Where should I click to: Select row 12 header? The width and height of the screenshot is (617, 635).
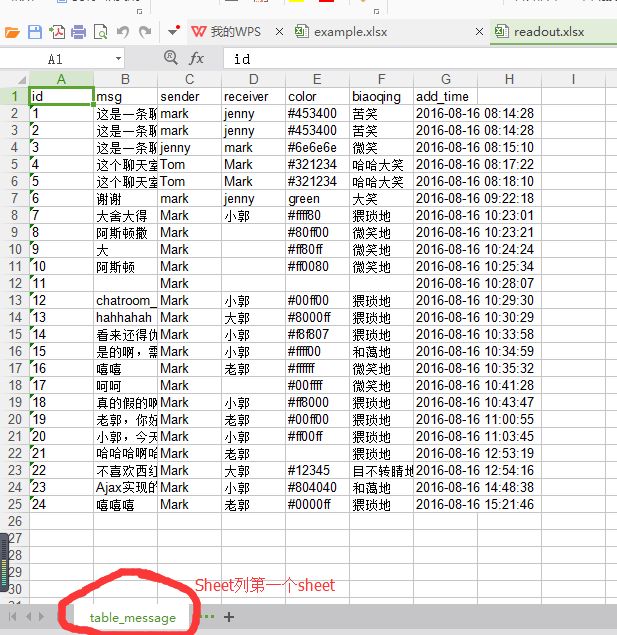[15, 283]
